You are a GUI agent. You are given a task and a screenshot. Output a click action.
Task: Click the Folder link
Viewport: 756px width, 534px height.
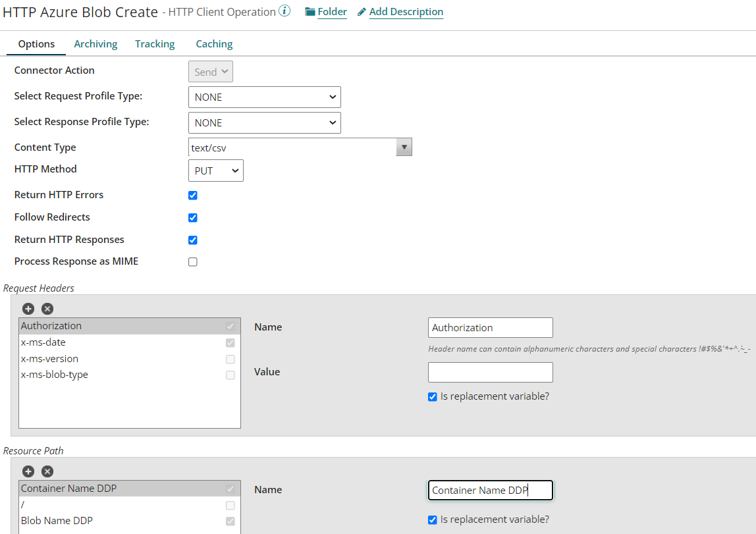pyautogui.click(x=331, y=11)
